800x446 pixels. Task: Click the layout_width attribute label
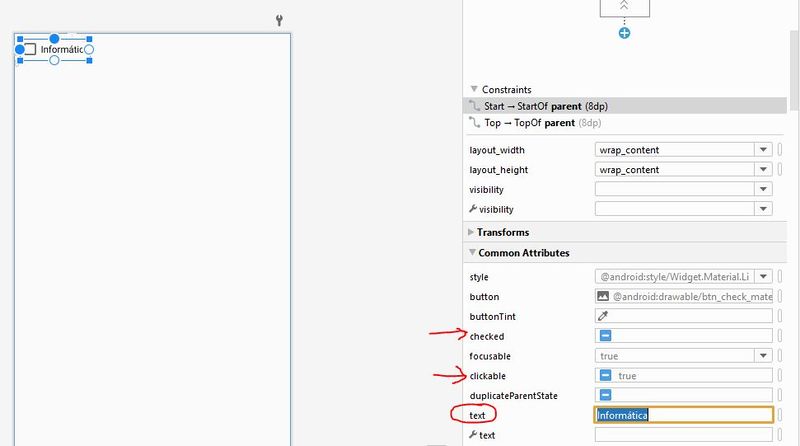pyautogui.click(x=497, y=150)
